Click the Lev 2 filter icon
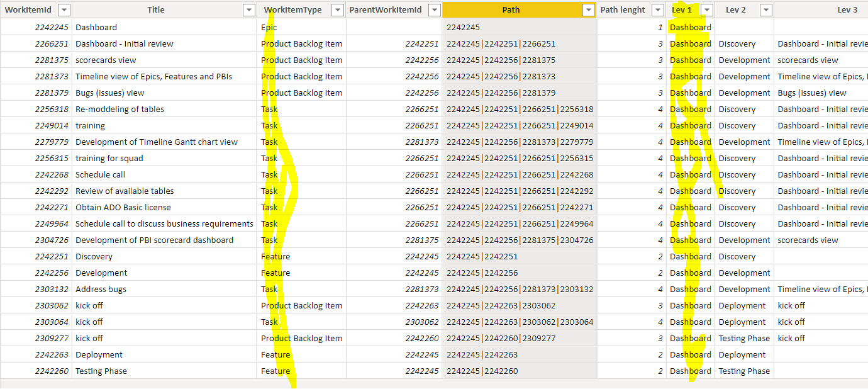The image size is (868, 389). tap(765, 9)
